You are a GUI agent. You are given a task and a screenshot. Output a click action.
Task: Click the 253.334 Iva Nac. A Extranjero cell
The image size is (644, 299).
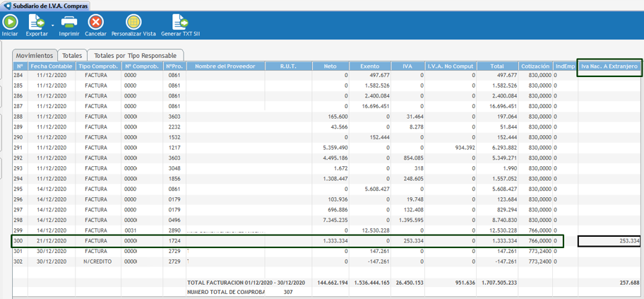[609, 241]
